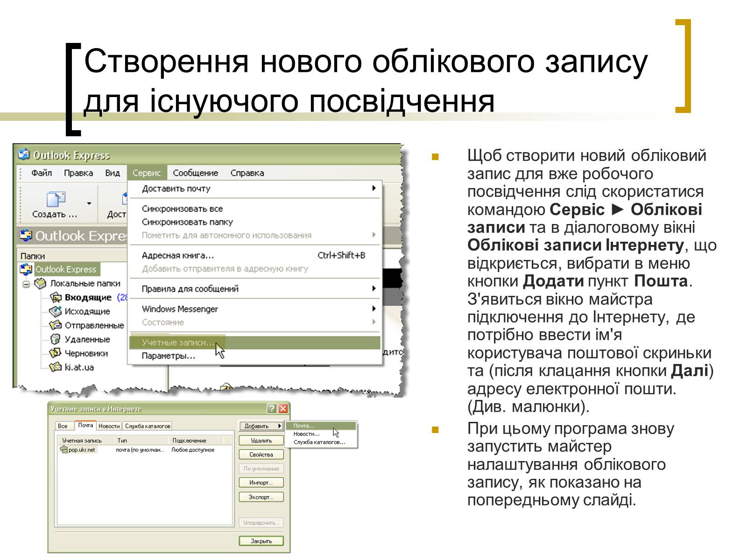The height and width of the screenshot is (560, 747).
Task: Click the Закрыть button
Action: point(261,541)
